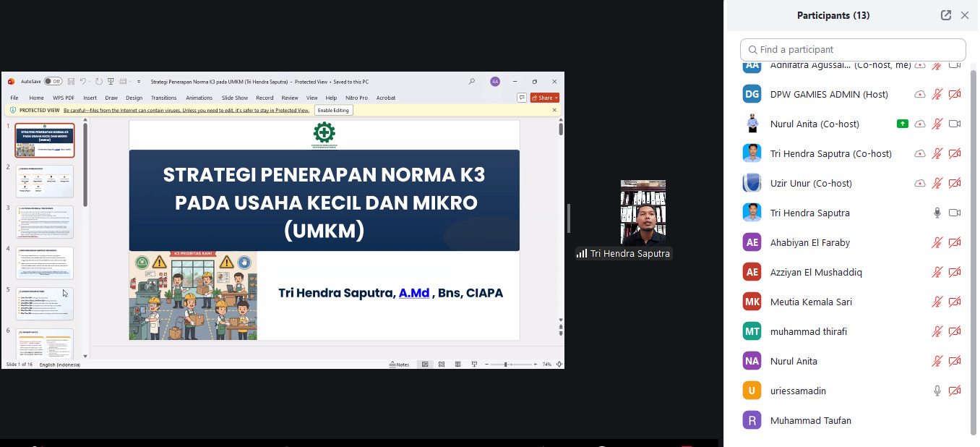Click the Fit slide to window icon
Viewport: 980px width, 447px height.
559,365
